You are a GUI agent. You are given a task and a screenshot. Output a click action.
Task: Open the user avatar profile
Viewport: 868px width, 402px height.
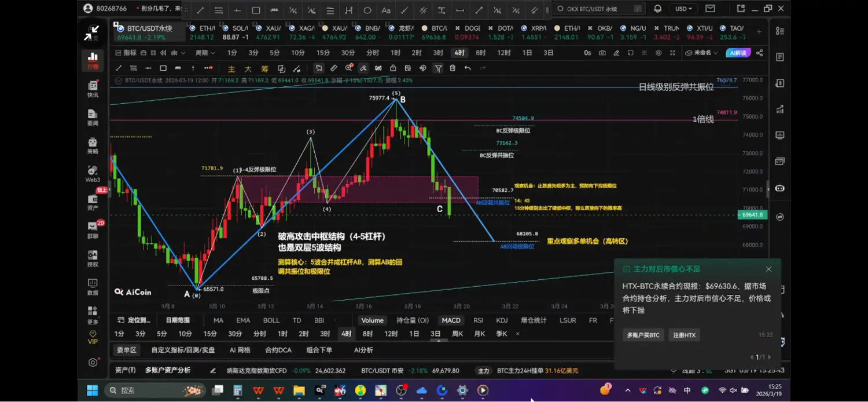(x=88, y=9)
